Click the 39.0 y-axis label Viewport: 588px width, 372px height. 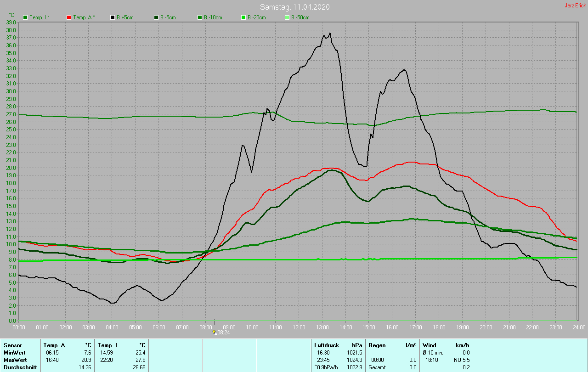click(11, 22)
